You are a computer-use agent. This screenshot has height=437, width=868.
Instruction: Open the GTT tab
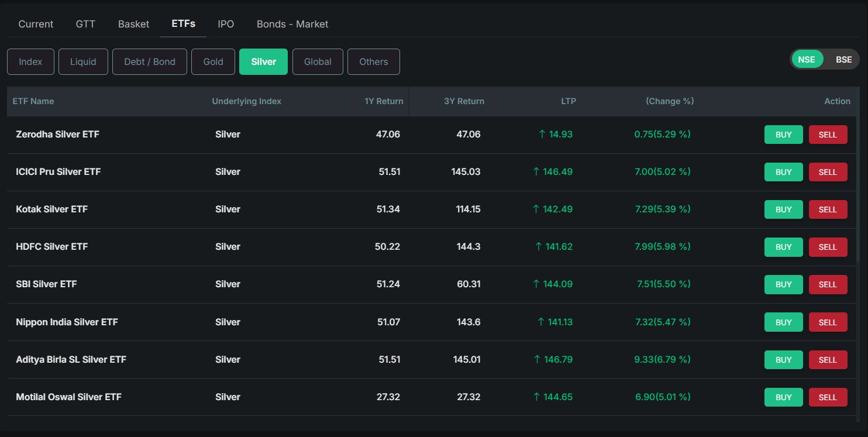click(x=85, y=24)
